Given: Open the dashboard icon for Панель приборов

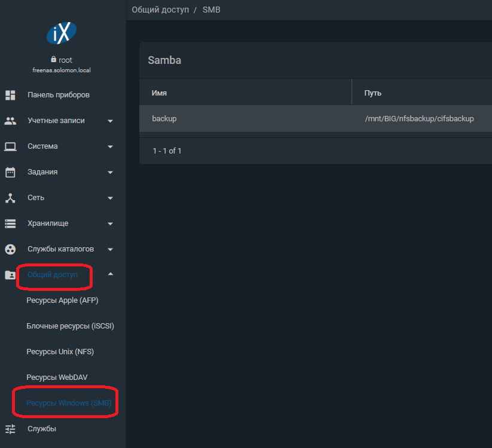Looking at the screenshot, I should (x=10, y=95).
